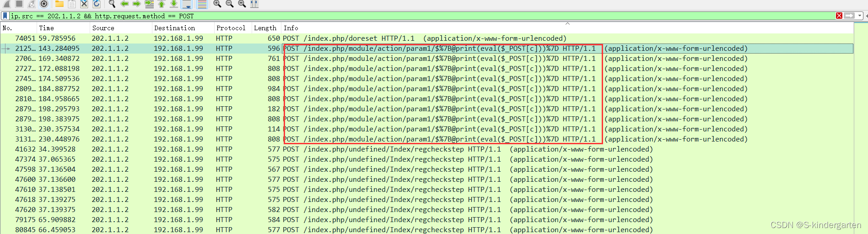Select packet number 47618
This screenshot has height=234, width=868.
click(x=426, y=200)
